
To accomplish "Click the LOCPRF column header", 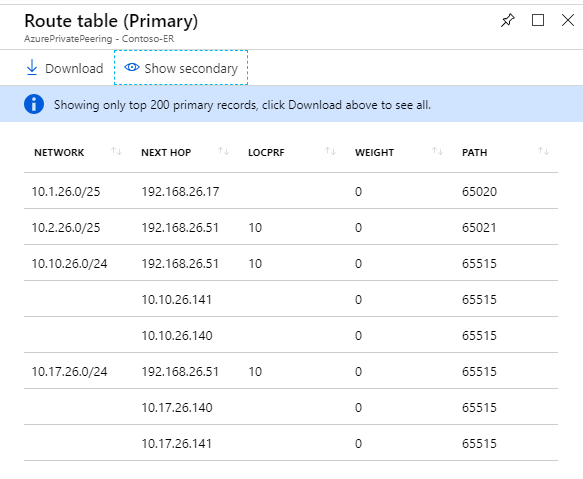I will point(266,152).
